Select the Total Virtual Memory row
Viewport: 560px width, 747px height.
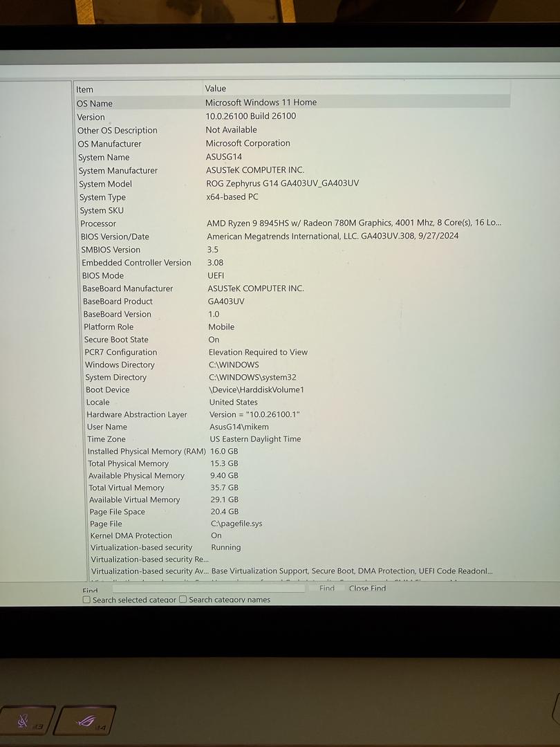click(x=293, y=488)
